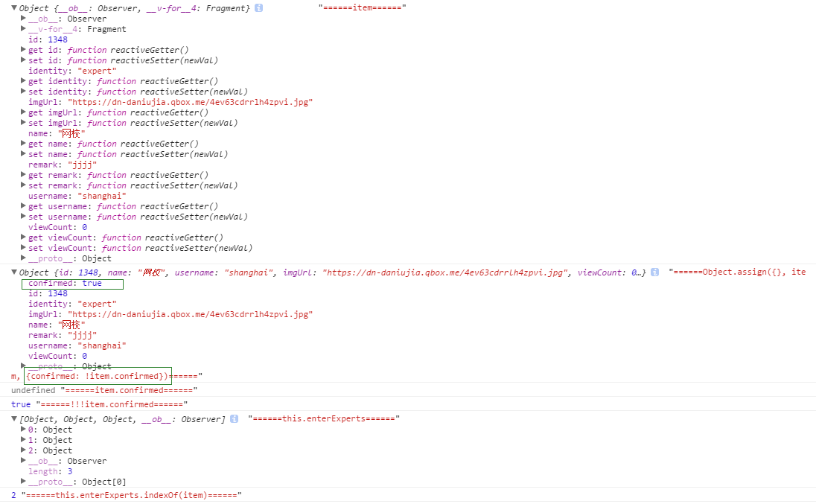Image resolution: width=816 pixels, height=504 pixels.
Task: Collapse the this.enterExperts array
Action: click(14, 419)
